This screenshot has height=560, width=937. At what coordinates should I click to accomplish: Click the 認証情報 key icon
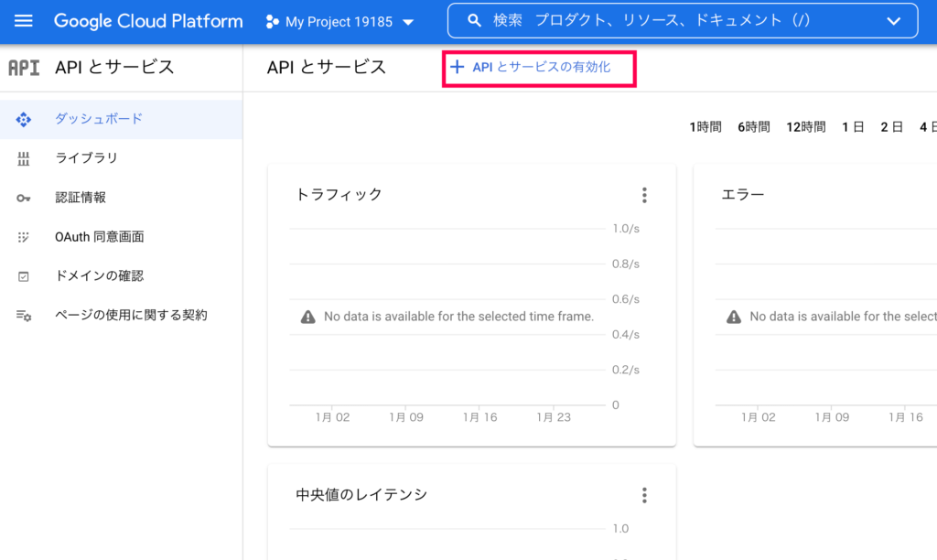coord(23,198)
